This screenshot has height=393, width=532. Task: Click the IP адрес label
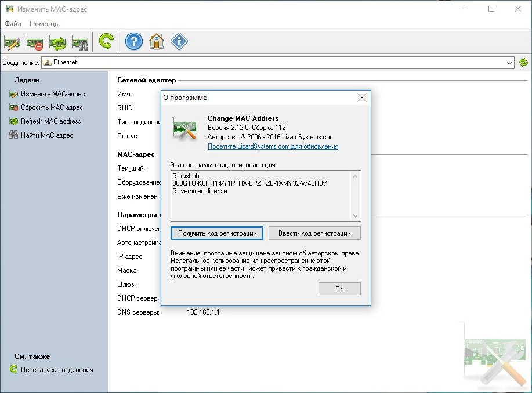(131, 257)
